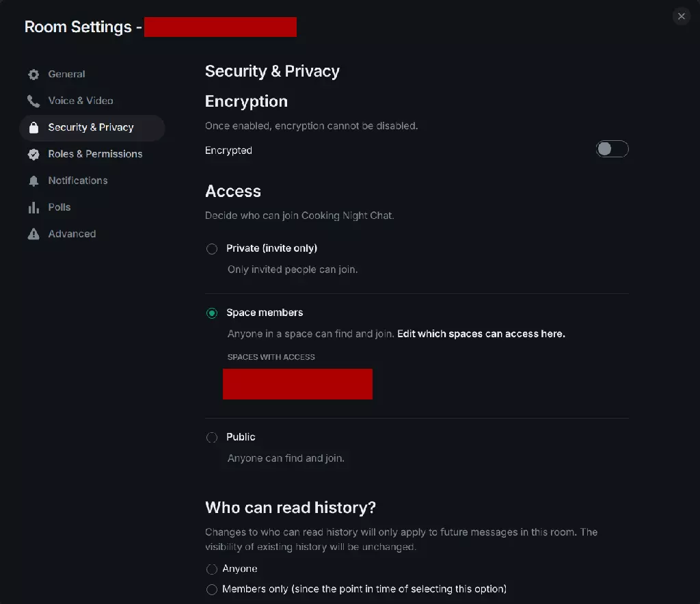Image resolution: width=700 pixels, height=604 pixels.
Task: Click the Advanced warning triangle icon
Action: pyautogui.click(x=33, y=235)
